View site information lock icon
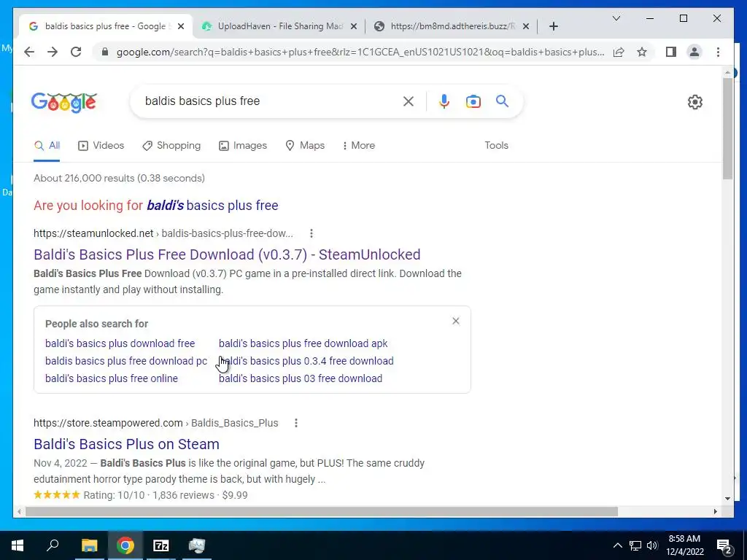Screen dimensions: 747x560 coord(105,52)
